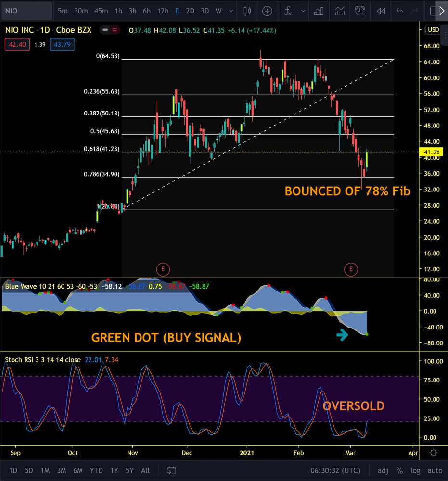Select the 0(64.53) Fibonacci label
448x481 pixels.
108,56
